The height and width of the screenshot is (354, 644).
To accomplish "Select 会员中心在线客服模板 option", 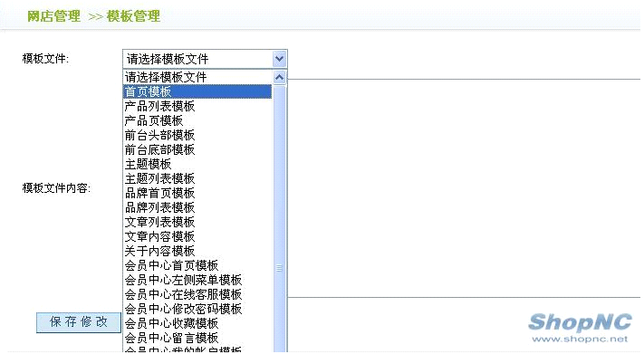I will tap(197, 294).
